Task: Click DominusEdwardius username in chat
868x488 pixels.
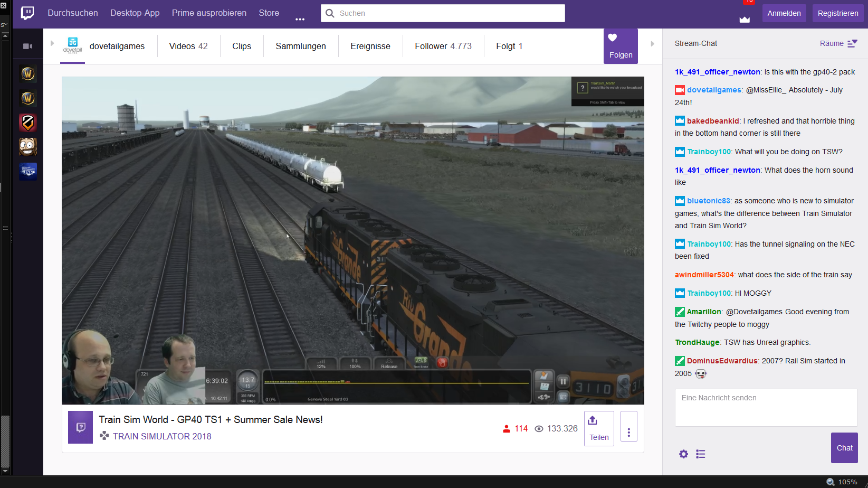Action: pos(722,361)
